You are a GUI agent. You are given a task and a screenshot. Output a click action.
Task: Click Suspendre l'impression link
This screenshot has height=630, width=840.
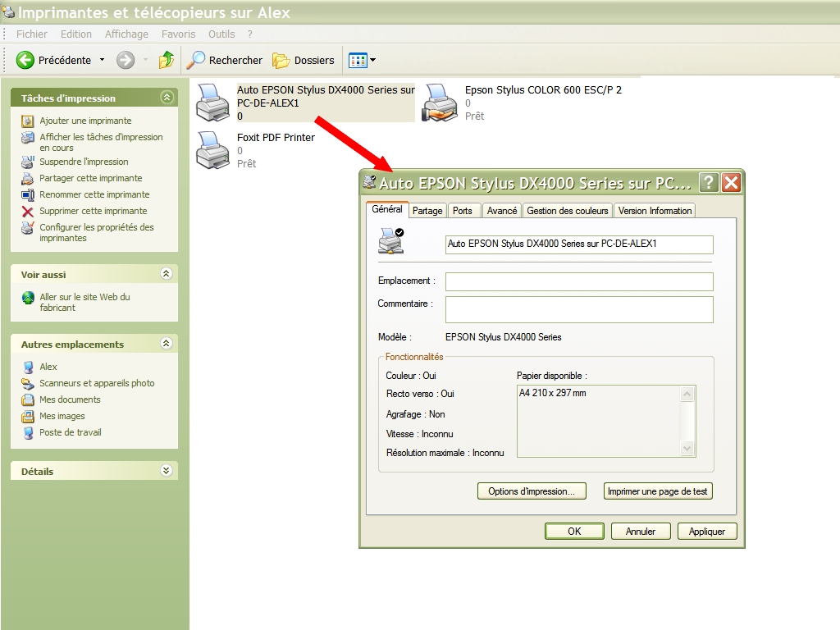point(84,162)
